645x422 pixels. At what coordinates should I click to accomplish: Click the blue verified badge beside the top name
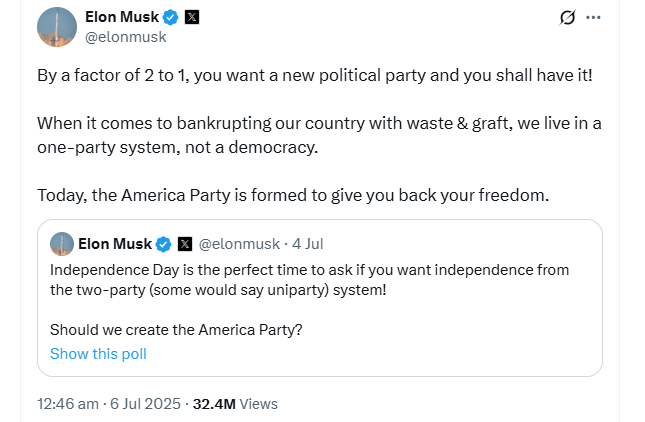coord(172,17)
